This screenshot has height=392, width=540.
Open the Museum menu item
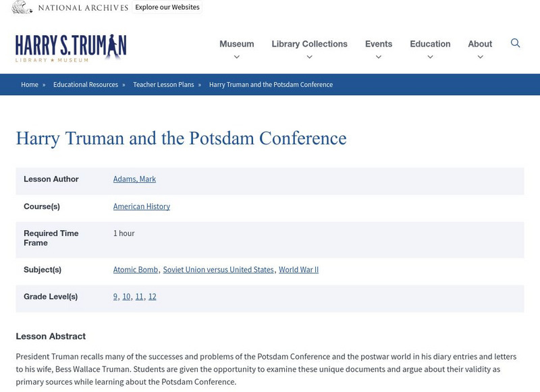click(236, 44)
